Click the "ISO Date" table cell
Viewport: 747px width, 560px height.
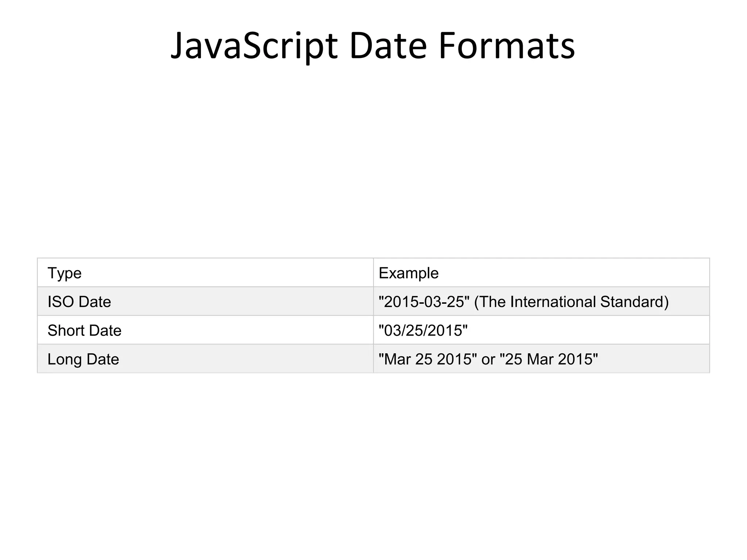tap(79, 302)
